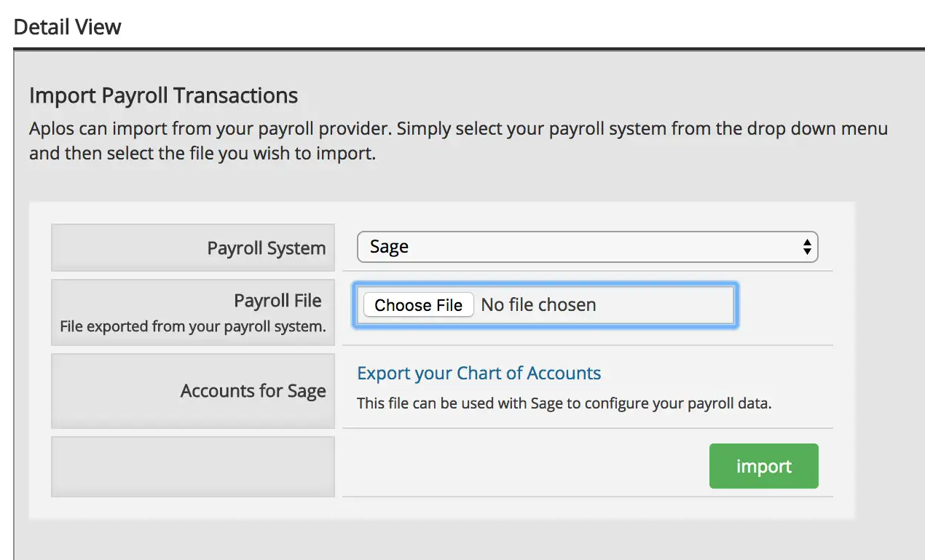The width and height of the screenshot is (925, 560).
Task: Click the empty label cell beside import
Action: tap(193, 467)
